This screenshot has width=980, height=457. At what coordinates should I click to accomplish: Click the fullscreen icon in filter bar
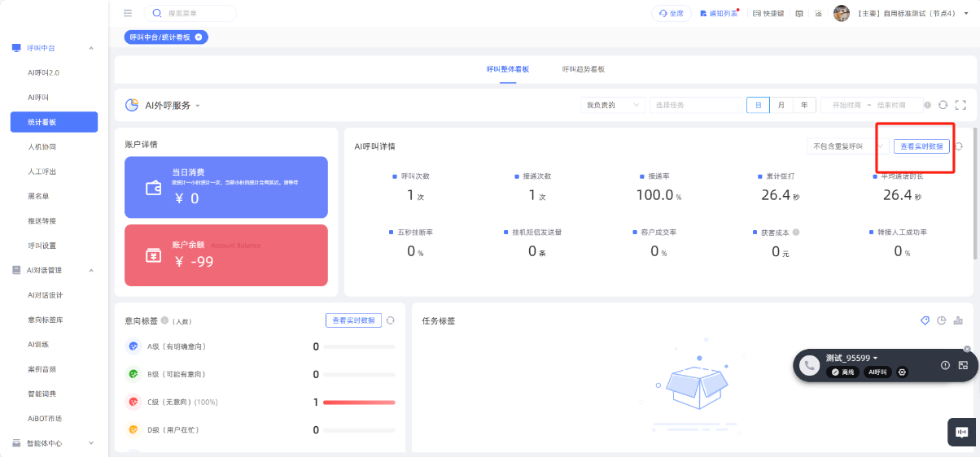[960, 105]
